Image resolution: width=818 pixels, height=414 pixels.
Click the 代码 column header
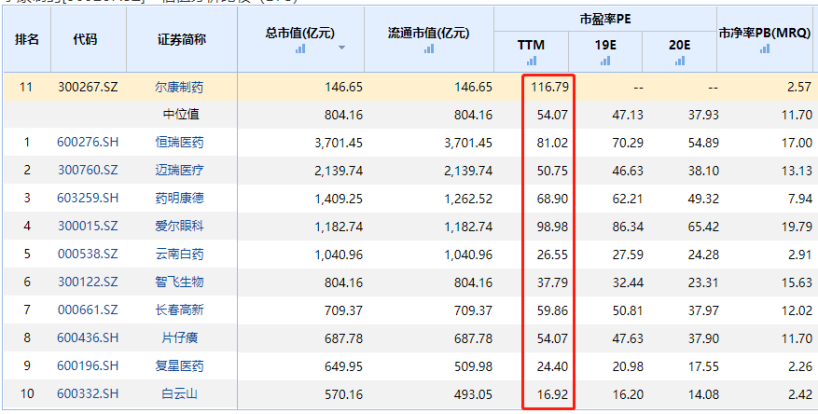click(85, 40)
